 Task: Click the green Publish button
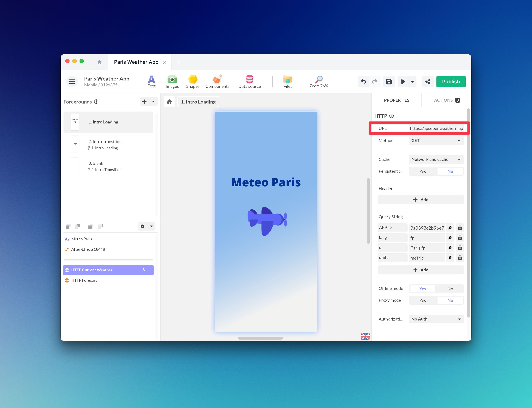click(451, 82)
